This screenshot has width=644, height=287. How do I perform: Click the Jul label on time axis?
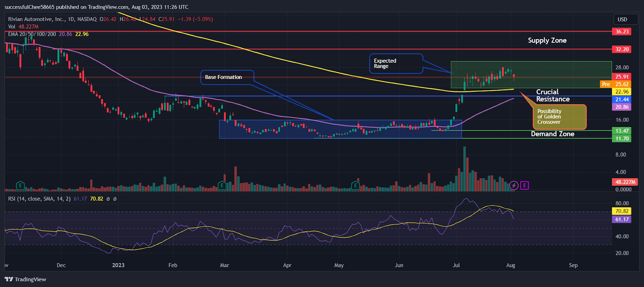[x=456, y=265]
